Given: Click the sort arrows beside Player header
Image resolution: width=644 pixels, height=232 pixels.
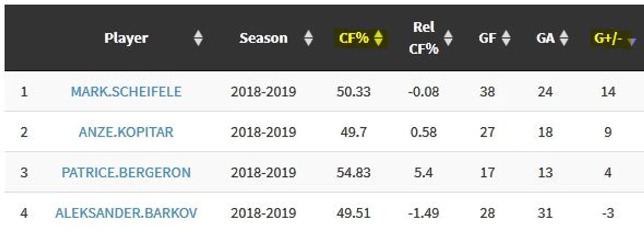Looking at the screenshot, I should (198, 38).
